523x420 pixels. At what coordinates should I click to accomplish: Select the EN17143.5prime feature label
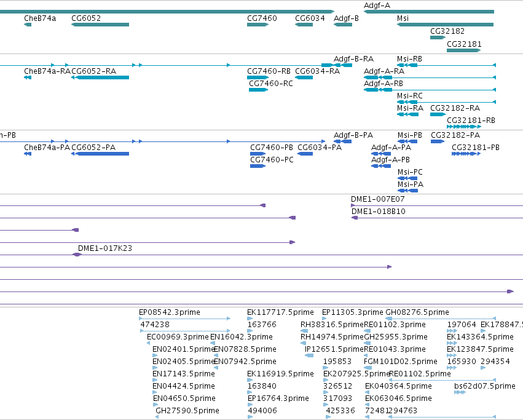[184, 374]
